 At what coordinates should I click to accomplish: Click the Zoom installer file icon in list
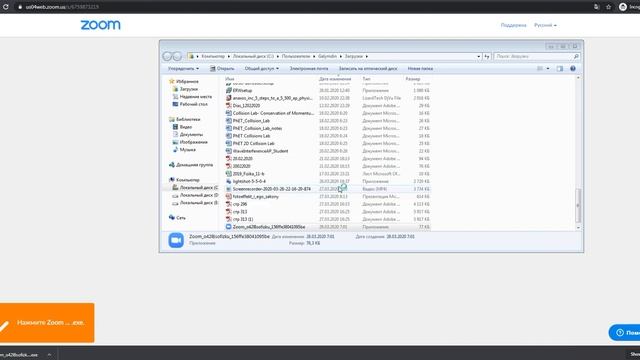pos(229,227)
